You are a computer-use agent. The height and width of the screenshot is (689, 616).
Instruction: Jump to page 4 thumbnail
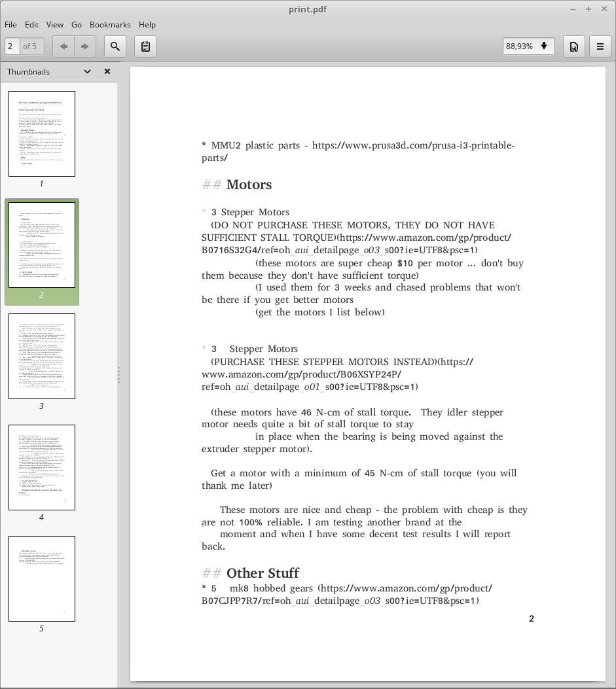(42, 467)
